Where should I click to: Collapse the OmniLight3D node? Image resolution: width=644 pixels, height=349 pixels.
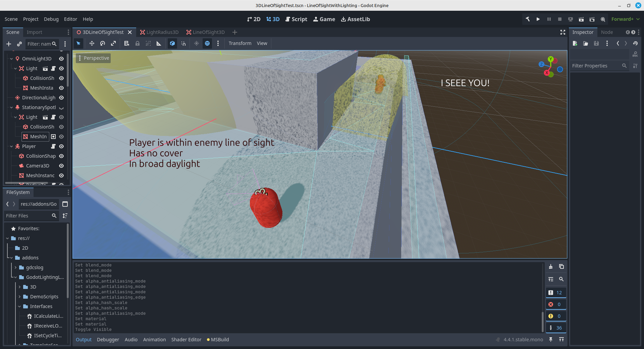click(11, 59)
